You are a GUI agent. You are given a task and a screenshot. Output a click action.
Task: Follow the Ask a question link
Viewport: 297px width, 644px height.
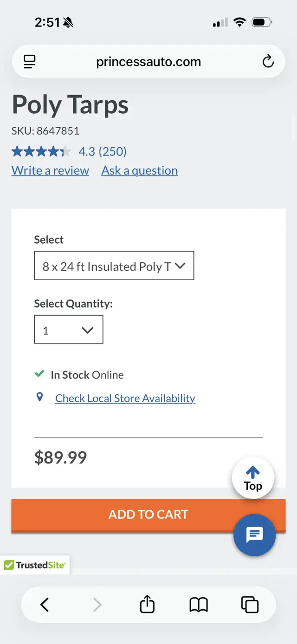click(140, 171)
